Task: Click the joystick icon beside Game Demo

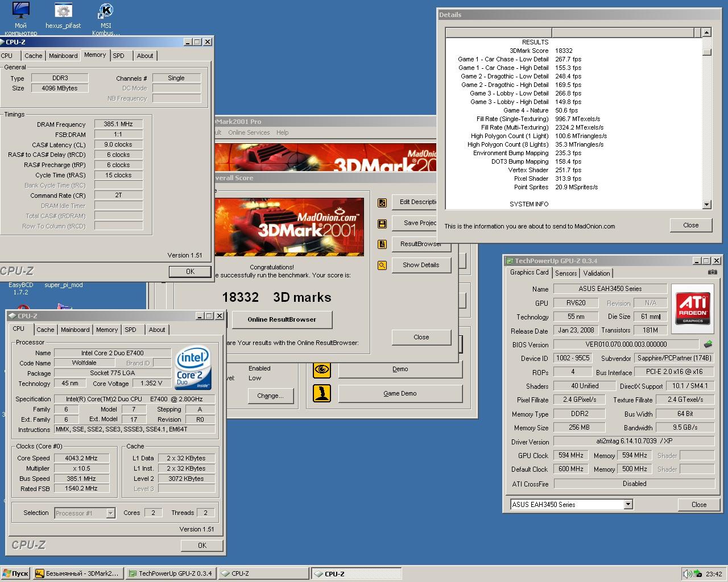Action: pos(322,393)
